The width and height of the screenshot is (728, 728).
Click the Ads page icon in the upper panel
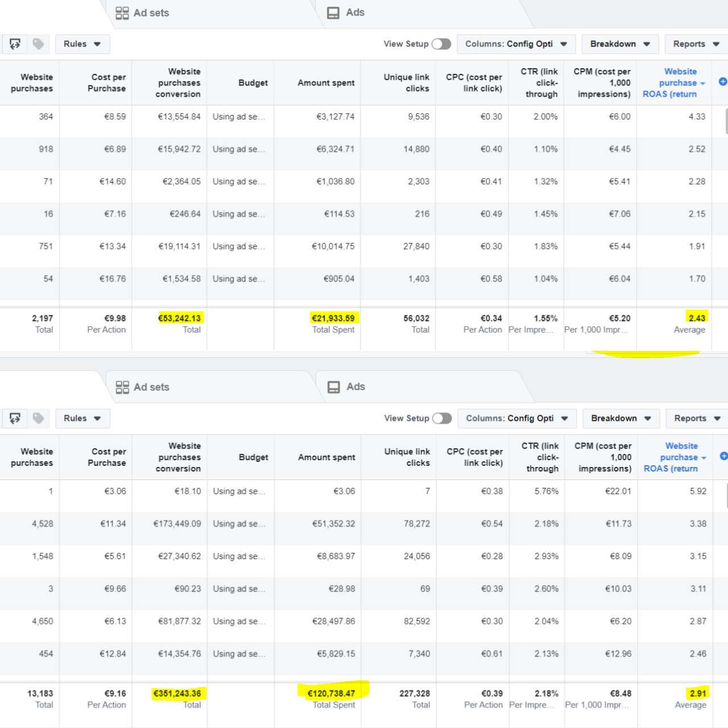333,13
